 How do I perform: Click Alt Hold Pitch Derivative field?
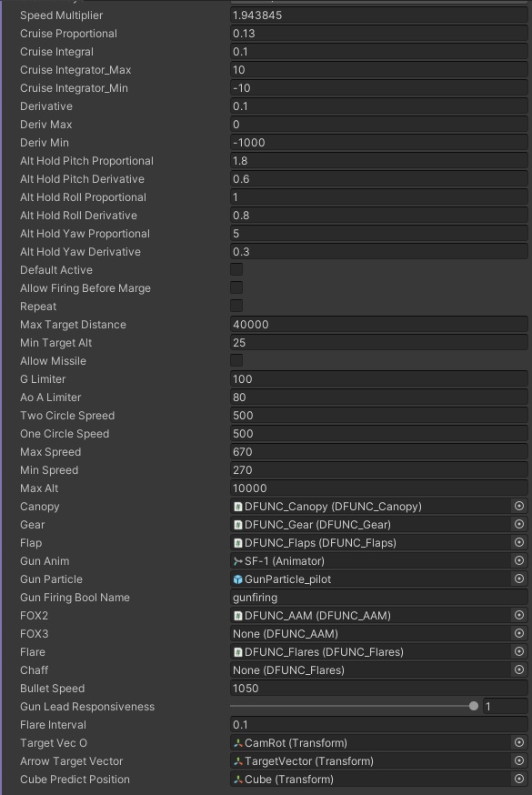tap(379, 179)
